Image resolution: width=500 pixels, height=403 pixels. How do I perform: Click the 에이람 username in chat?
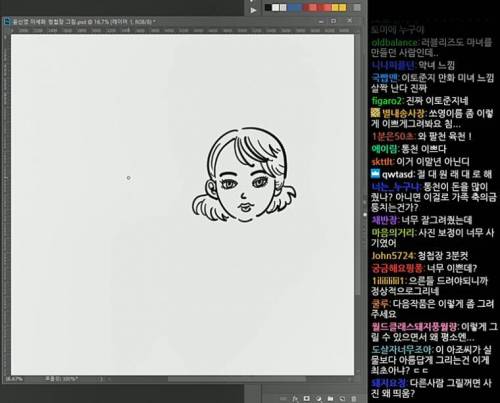pyautogui.click(x=385, y=149)
